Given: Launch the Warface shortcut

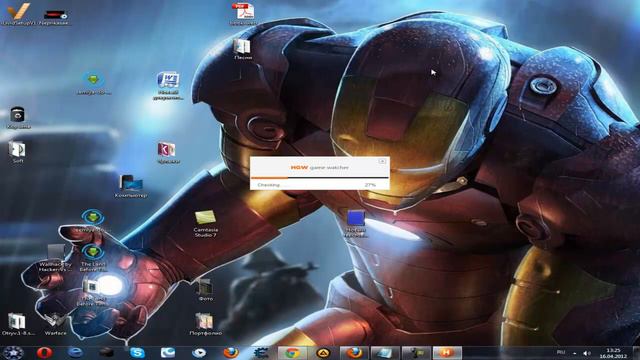Looking at the screenshot, I should coord(56,321).
